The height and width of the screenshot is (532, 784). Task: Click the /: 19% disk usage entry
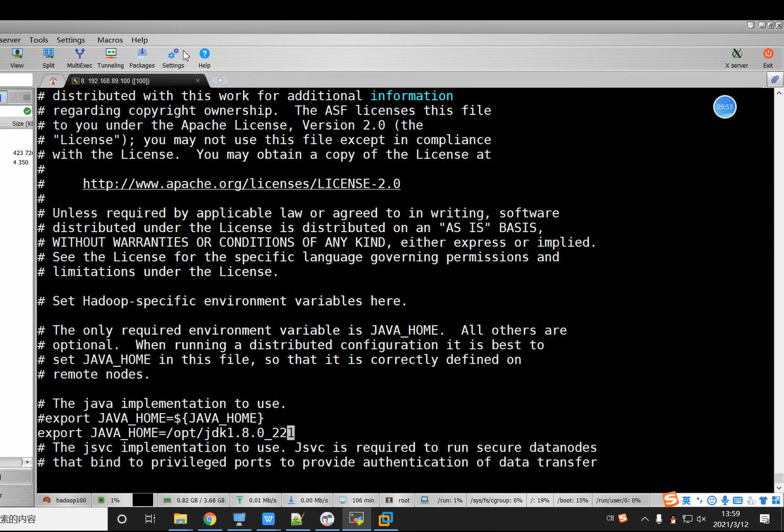tap(539, 500)
